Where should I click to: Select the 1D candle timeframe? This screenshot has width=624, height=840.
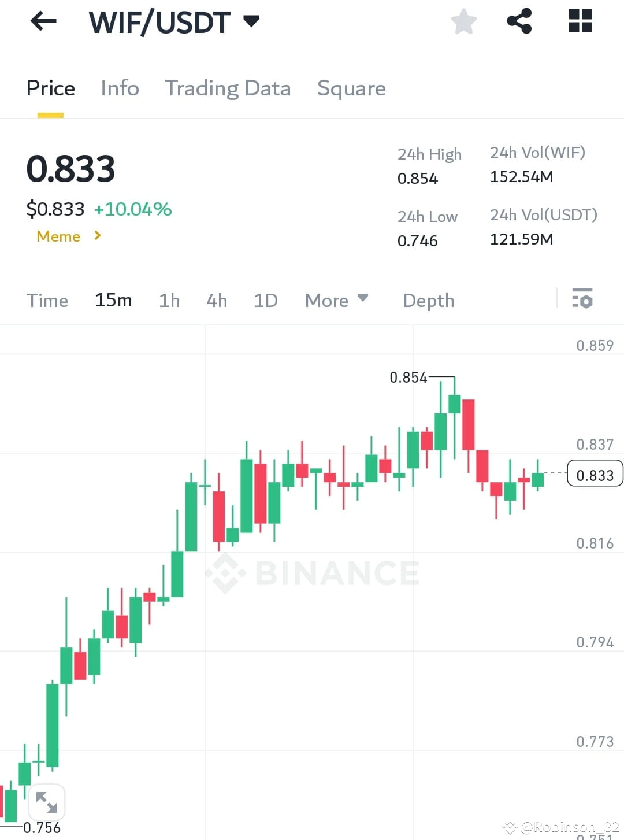(265, 300)
